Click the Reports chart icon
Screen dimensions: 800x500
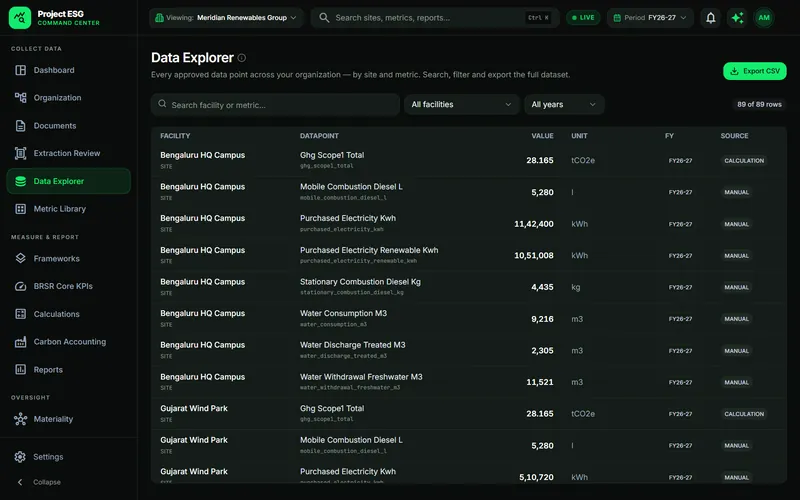pyautogui.click(x=20, y=369)
